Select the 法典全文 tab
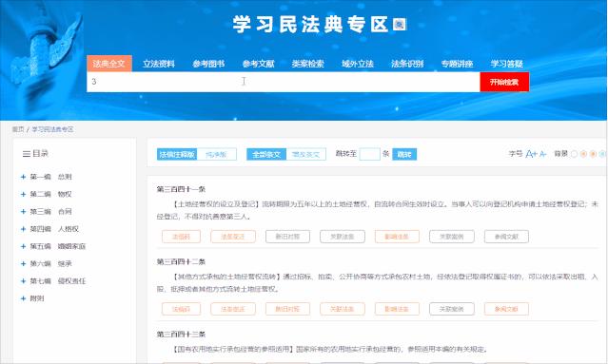The image size is (608, 364). tap(109, 64)
